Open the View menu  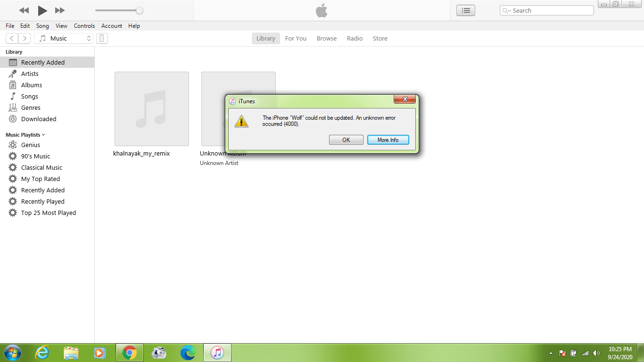point(61,26)
